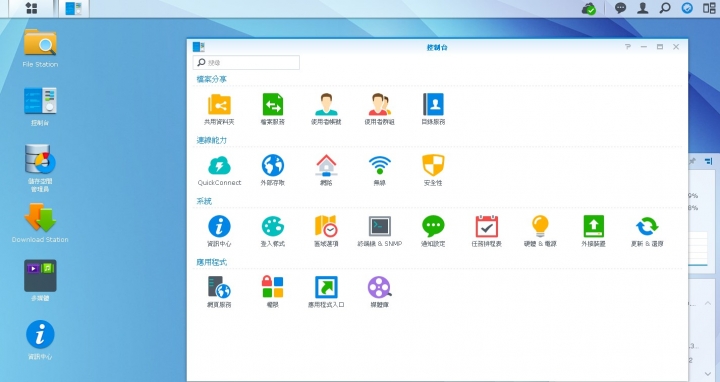The height and width of the screenshot is (382, 720).
Task: Check the cloud status icon in top bar
Action: [589, 8]
